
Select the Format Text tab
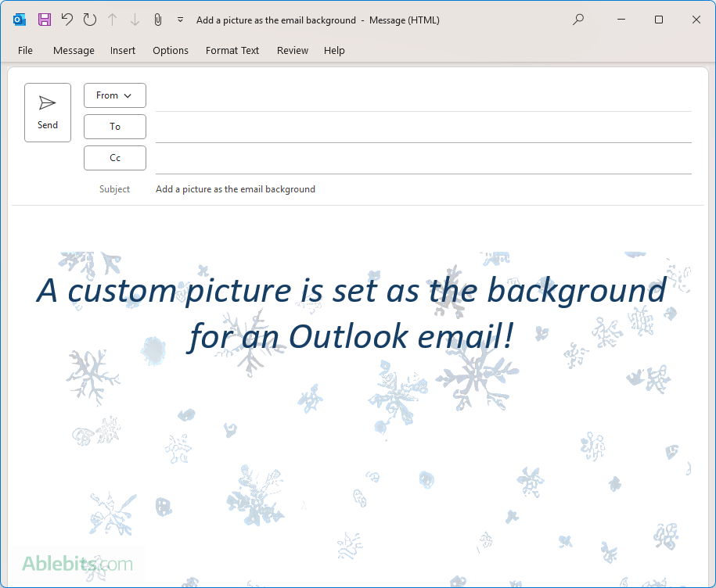[232, 50]
